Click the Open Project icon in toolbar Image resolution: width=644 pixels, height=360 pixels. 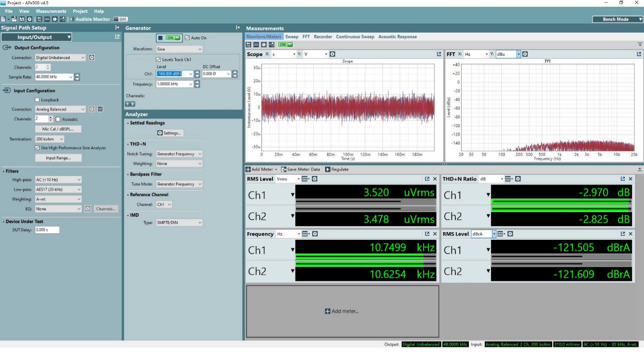point(14,19)
